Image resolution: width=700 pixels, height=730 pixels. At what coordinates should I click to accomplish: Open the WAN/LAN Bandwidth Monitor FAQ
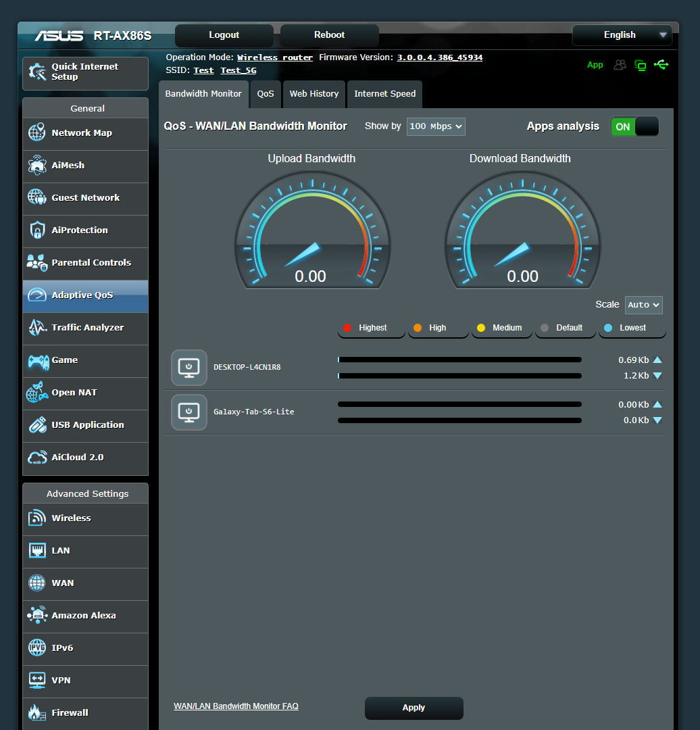point(236,706)
